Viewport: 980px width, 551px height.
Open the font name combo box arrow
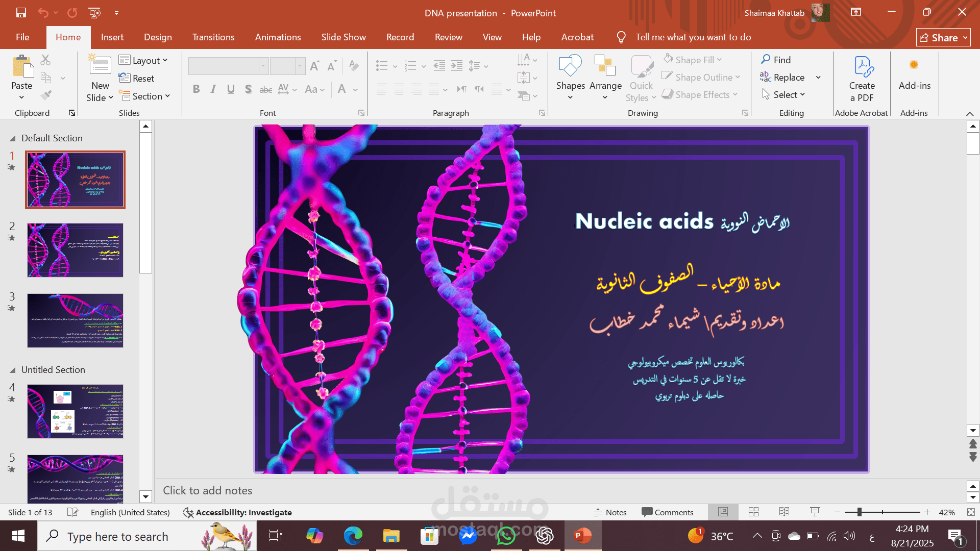pyautogui.click(x=263, y=66)
